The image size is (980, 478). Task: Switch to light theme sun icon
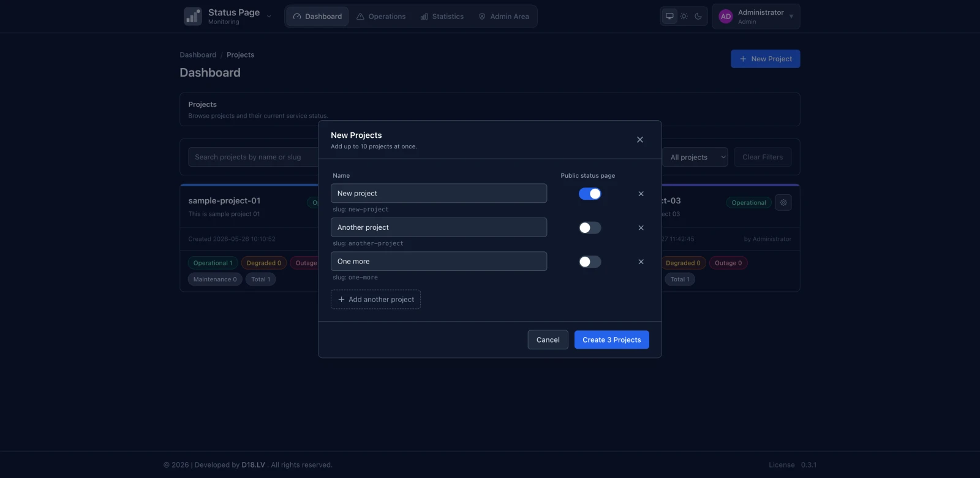tap(684, 17)
